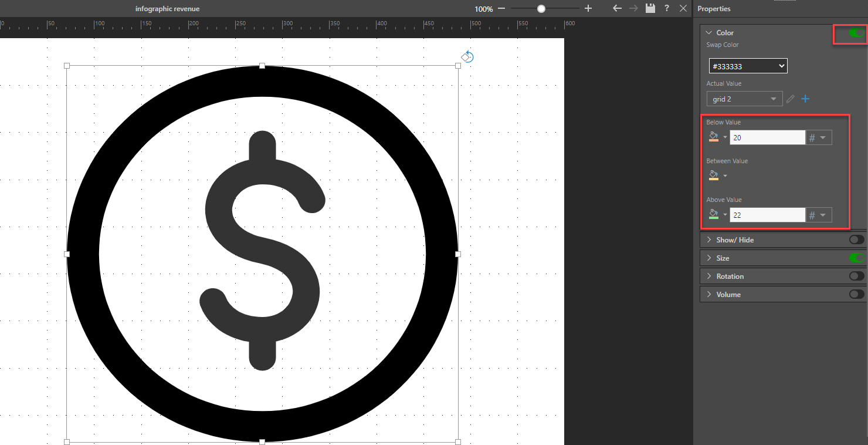Click the Above Value field showing 22
868x445 pixels.
pos(767,215)
